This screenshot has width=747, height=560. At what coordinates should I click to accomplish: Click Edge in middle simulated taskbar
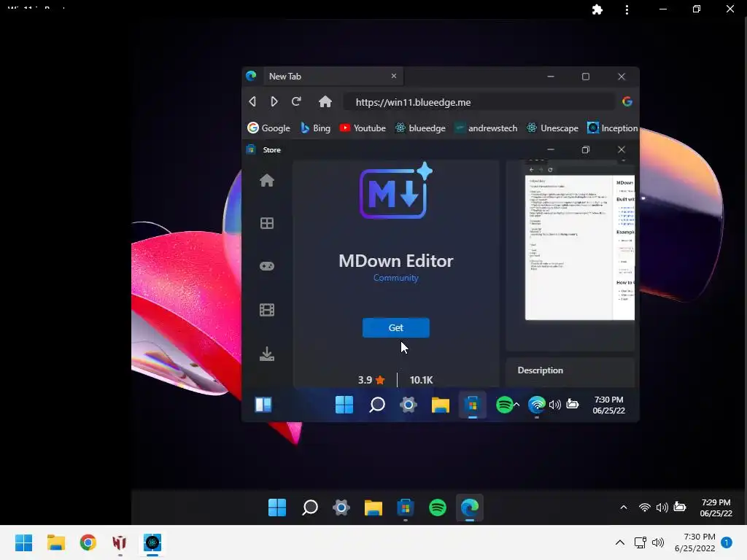pyautogui.click(x=470, y=507)
